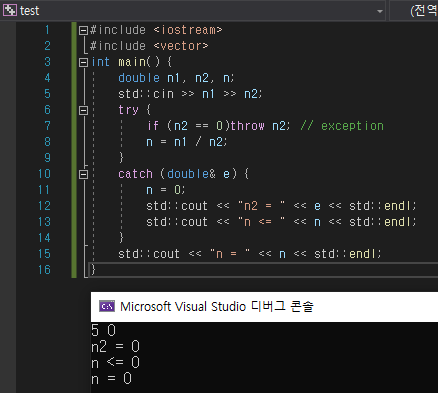
Task: Click console output 'n2 = 0'
Action: point(115,346)
